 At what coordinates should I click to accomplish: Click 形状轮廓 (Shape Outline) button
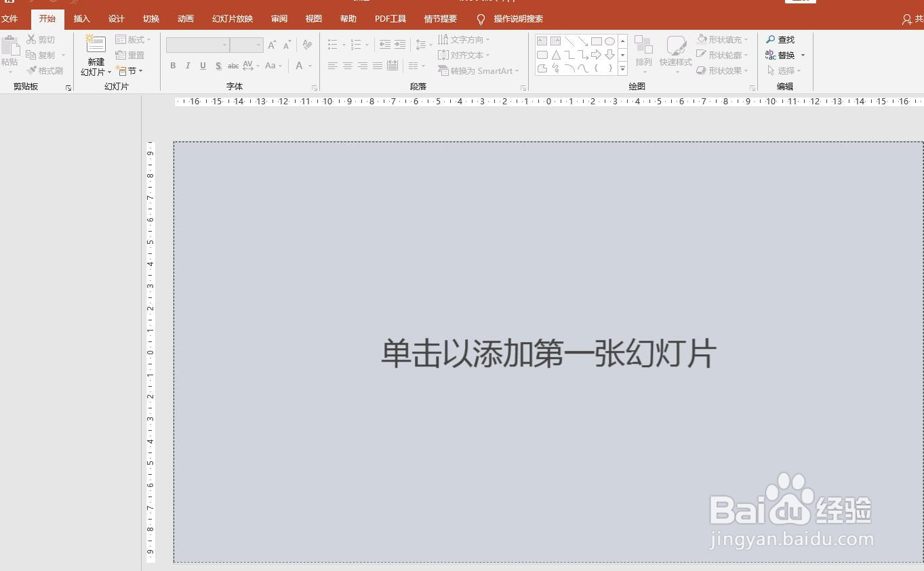tap(723, 55)
